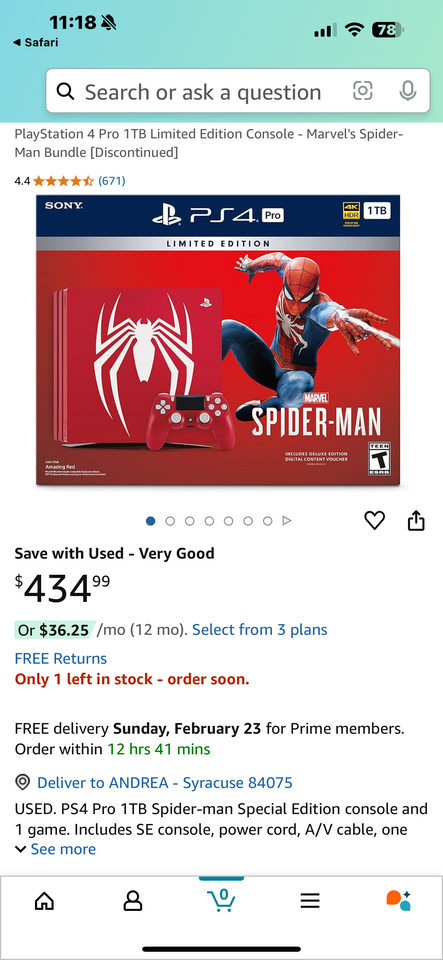The image size is (443, 960).
Task: Add item to wishlist with heart icon
Action: point(374,520)
